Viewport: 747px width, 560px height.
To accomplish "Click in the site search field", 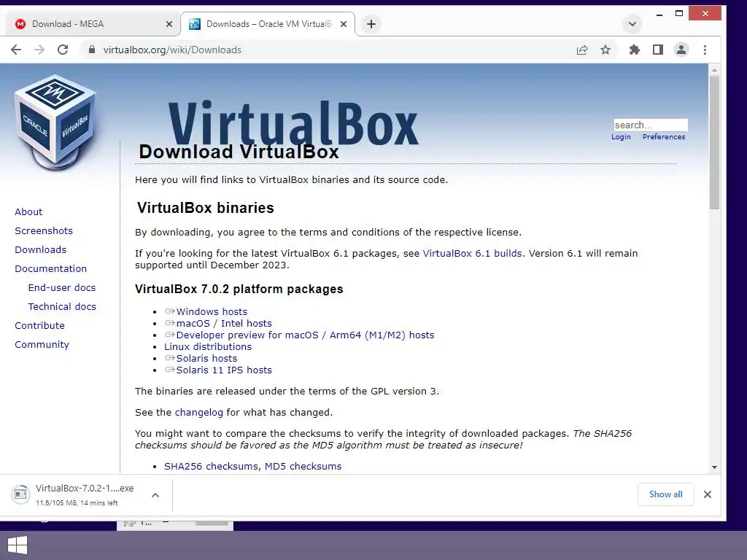I will point(650,125).
